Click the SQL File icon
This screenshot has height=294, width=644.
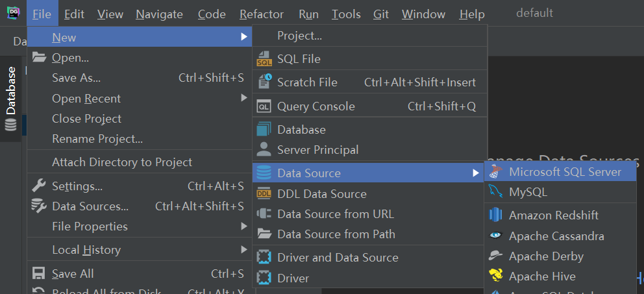[x=264, y=58]
